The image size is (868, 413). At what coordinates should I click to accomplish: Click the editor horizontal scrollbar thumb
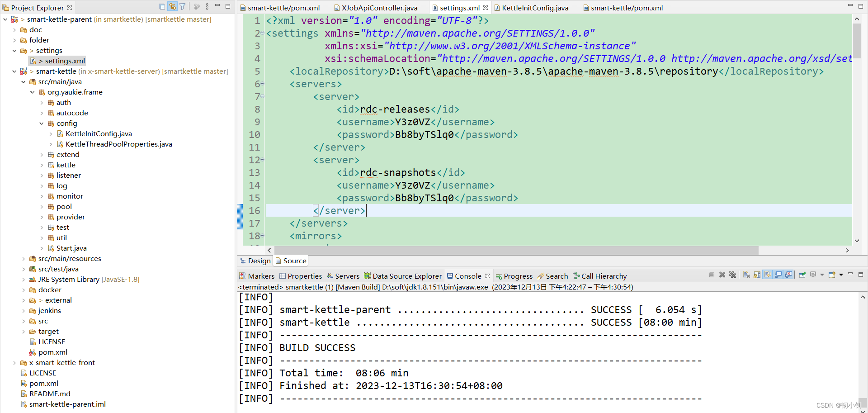(516, 250)
